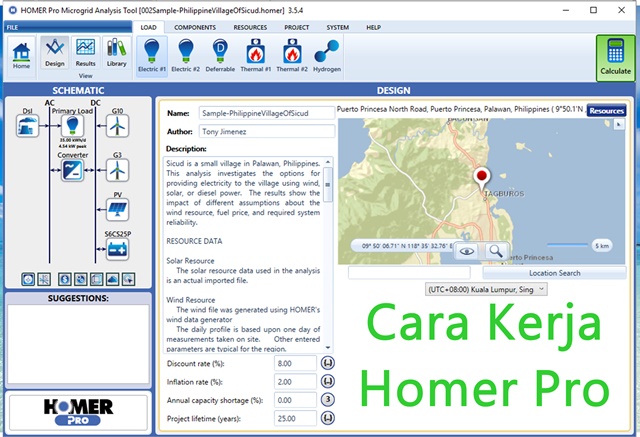Click the Location Search button
This screenshot has height=437, width=640.
[x=555, y=273]
